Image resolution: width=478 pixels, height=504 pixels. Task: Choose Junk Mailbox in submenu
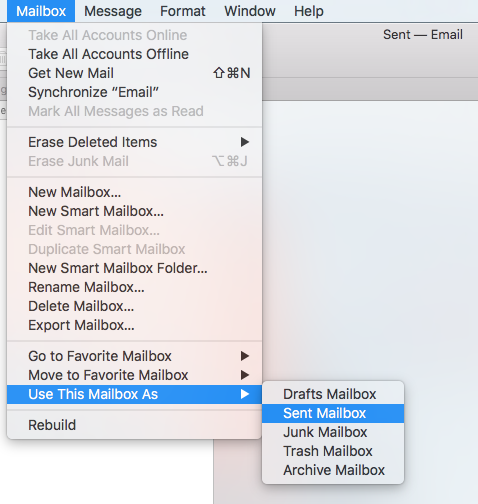(x=333, y=432)
